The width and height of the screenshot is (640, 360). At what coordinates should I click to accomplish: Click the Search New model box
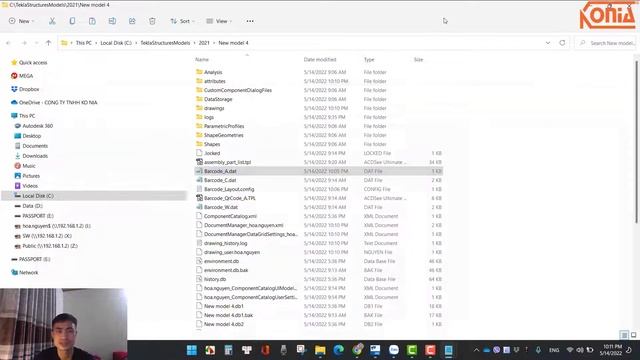click(x=606, y=43)
